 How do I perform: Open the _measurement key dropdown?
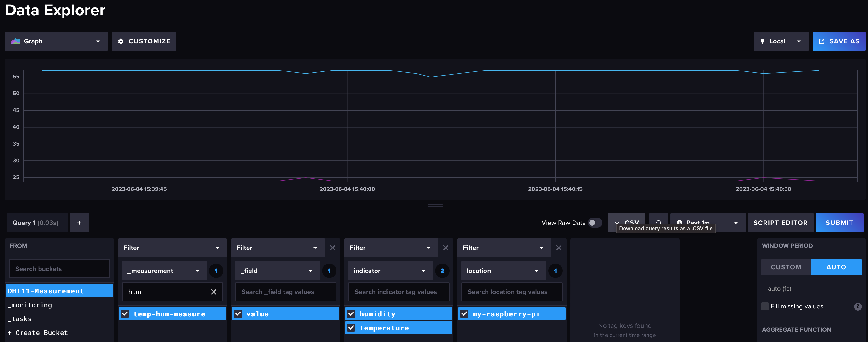(x=164, y=271)
